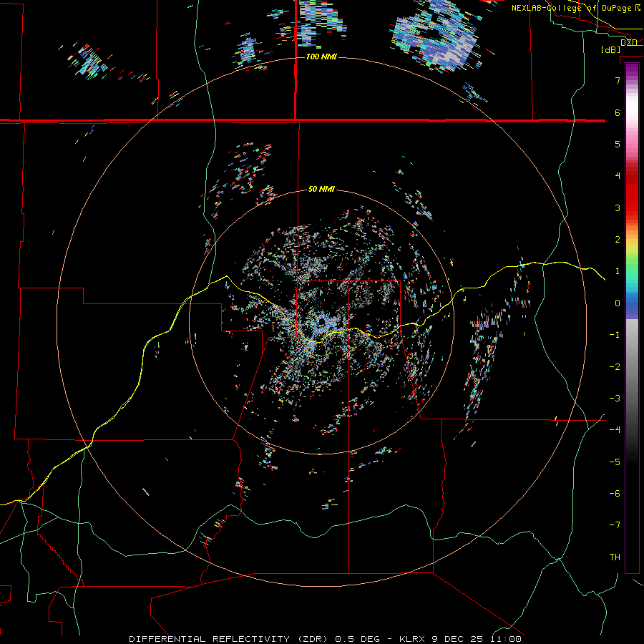Screen dimensions: 644x644
Task: Click the color scale value 4
Action: tap(618, 176)
